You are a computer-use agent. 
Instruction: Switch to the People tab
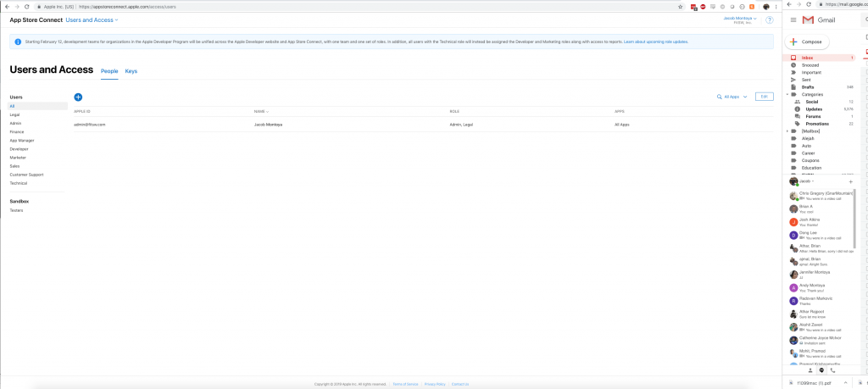109,71
